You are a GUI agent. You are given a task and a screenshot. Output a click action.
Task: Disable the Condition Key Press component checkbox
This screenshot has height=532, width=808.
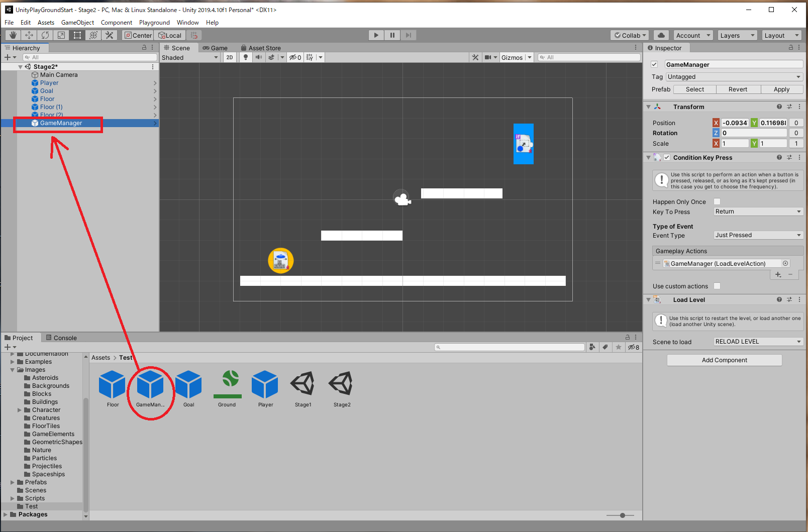(x=667, y=157)
